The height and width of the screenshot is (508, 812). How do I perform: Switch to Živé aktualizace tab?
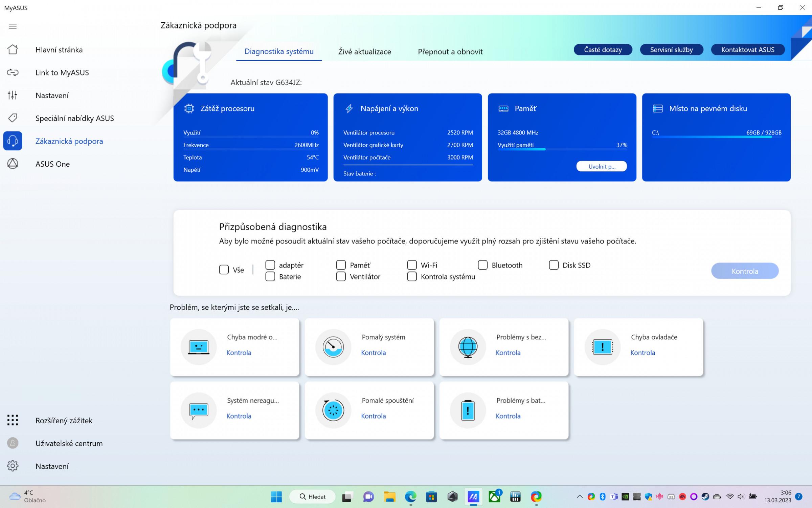pyautogui.click(x=364, y=51)
